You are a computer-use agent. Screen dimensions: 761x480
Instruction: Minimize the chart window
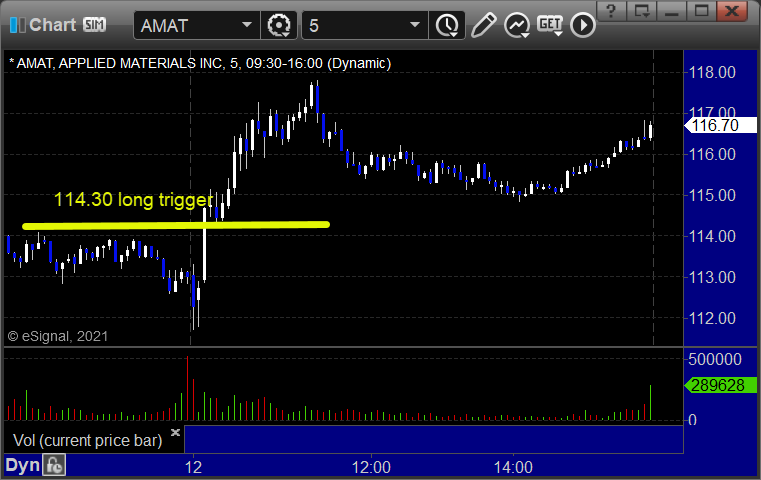672,11
